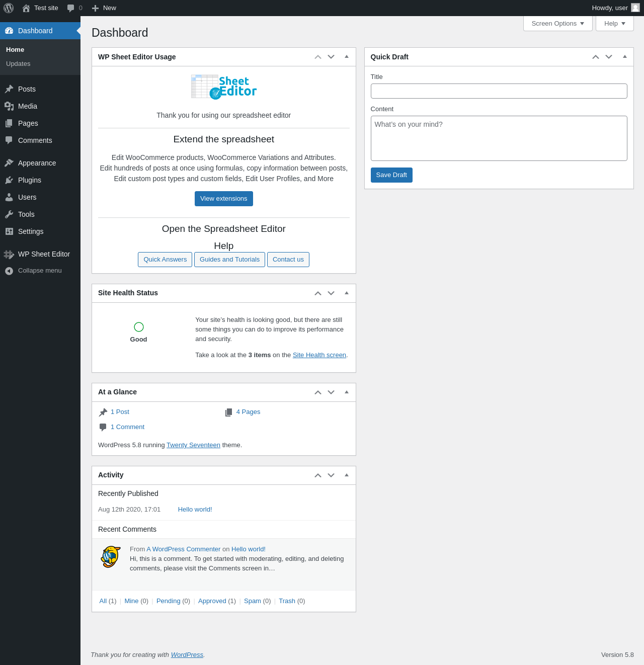Move At a Glance widget down
Image resolution: width=644 pixels, height=665 pixels.
tap(331, 392)
